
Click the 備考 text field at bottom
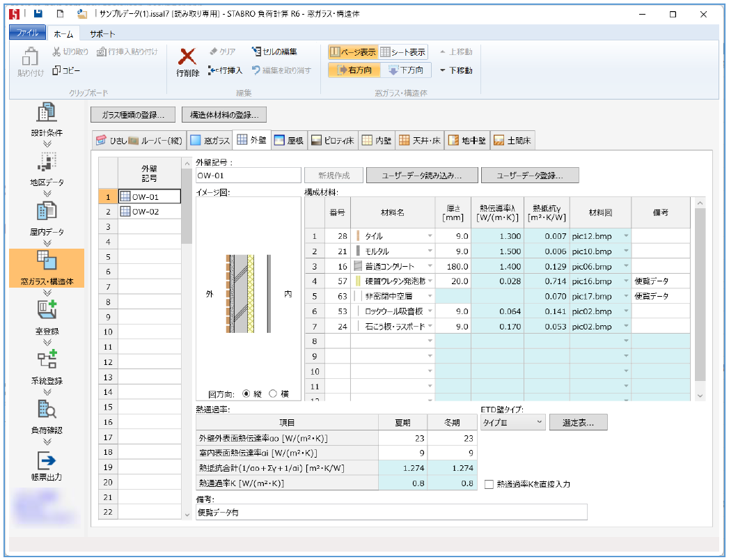click(x=391, y=513)
